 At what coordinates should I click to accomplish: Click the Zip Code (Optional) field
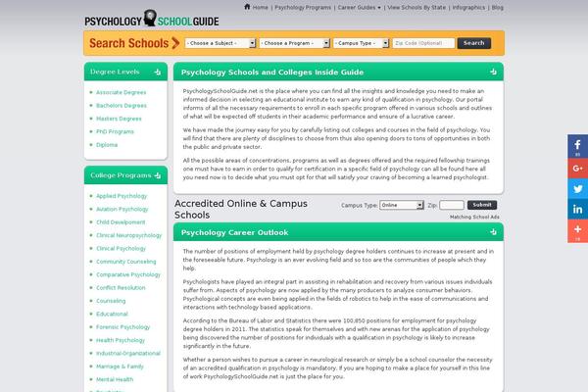coord(423,43)
